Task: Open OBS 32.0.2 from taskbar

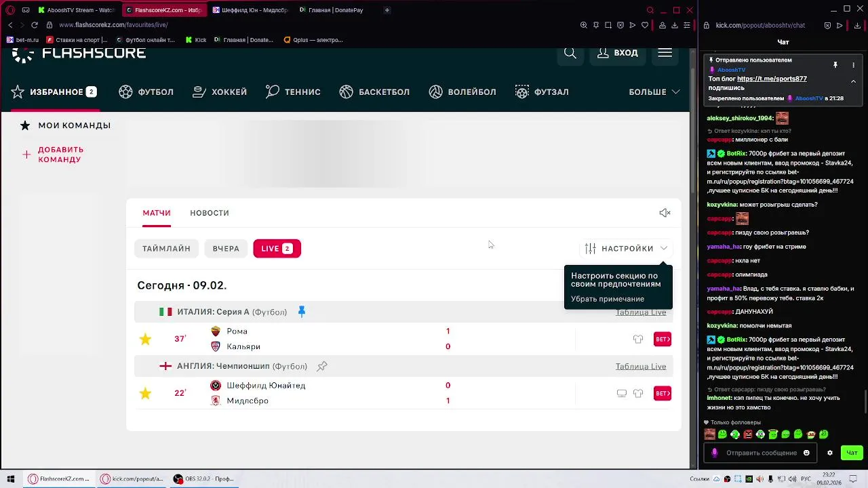Action: pyautogui.click(x=203, y=479)
